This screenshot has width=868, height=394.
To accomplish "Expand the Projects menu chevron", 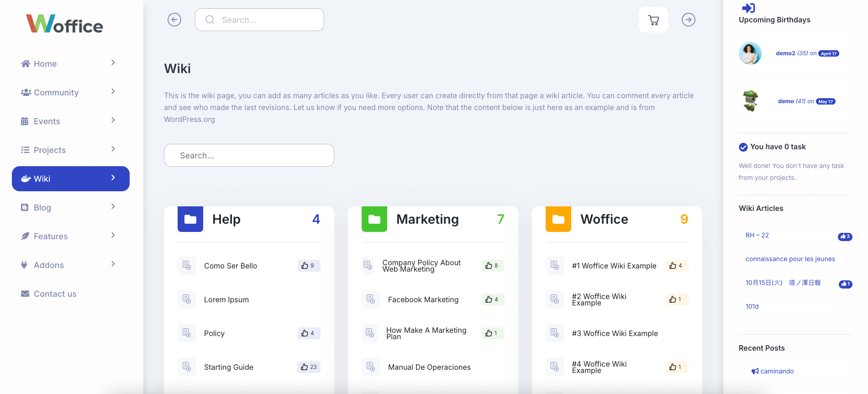I will pos(113,149).
